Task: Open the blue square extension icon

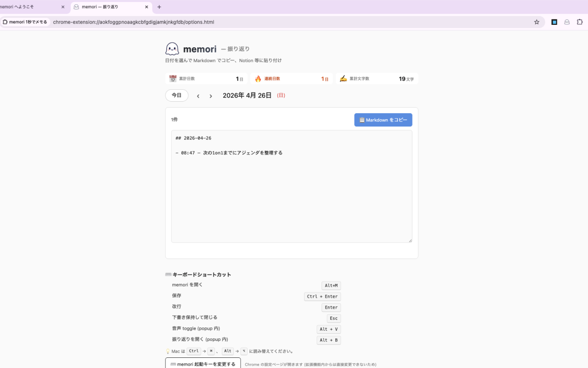Action: tap(554, 22)
